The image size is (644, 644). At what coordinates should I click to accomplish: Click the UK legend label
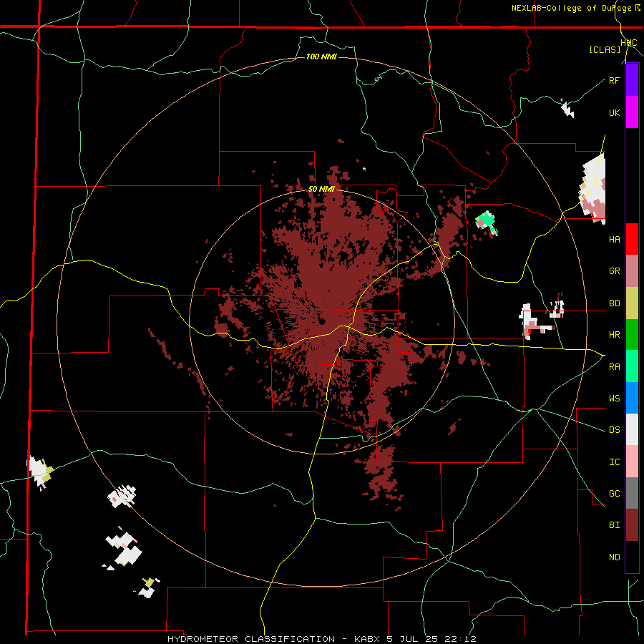(614, 112)
